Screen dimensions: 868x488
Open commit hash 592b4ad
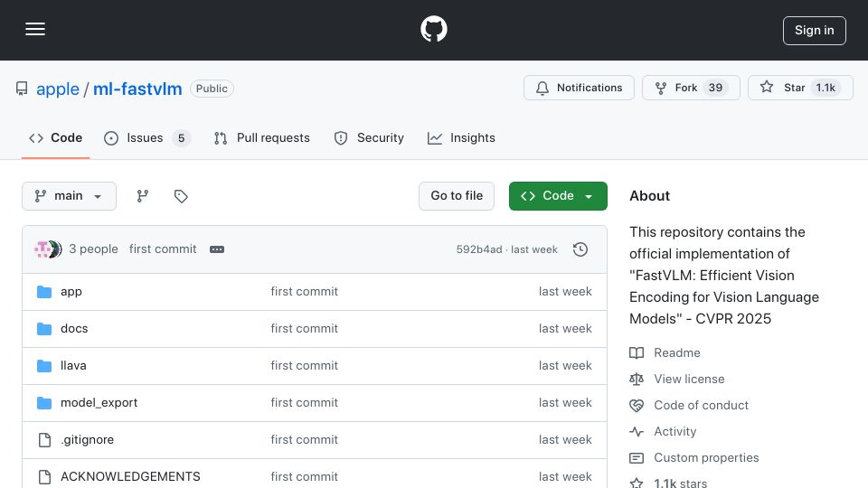pyautogui.click(x=479, y=249)
